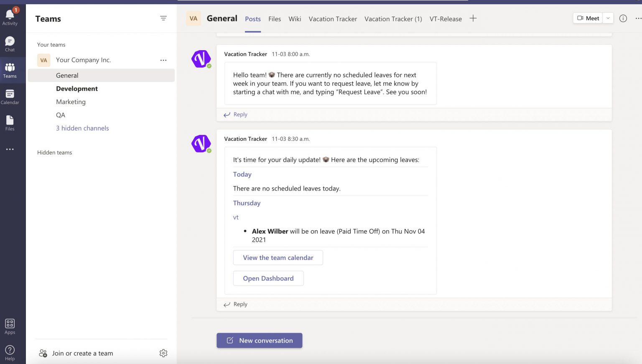
Task: Select the Teams icon in the left rail
Action: (x=10, y=70)
